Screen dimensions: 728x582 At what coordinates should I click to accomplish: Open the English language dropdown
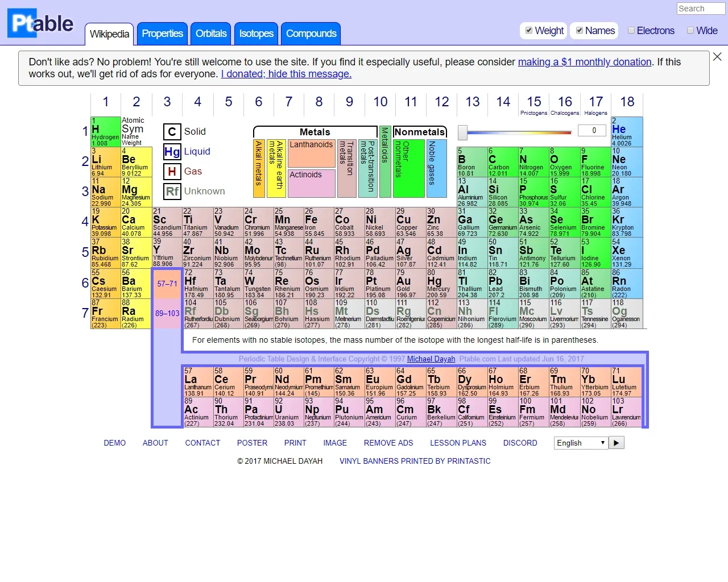(x=581, y=443)
